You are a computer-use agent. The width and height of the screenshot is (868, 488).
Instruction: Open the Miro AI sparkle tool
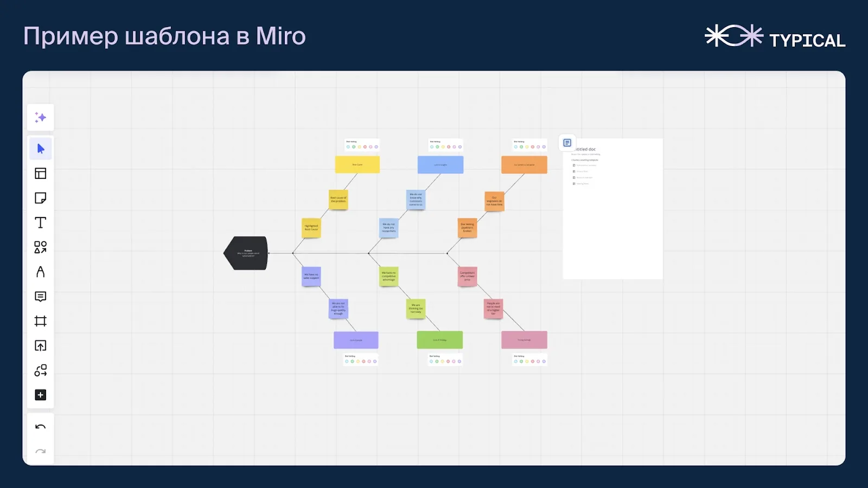pos(41,117)
